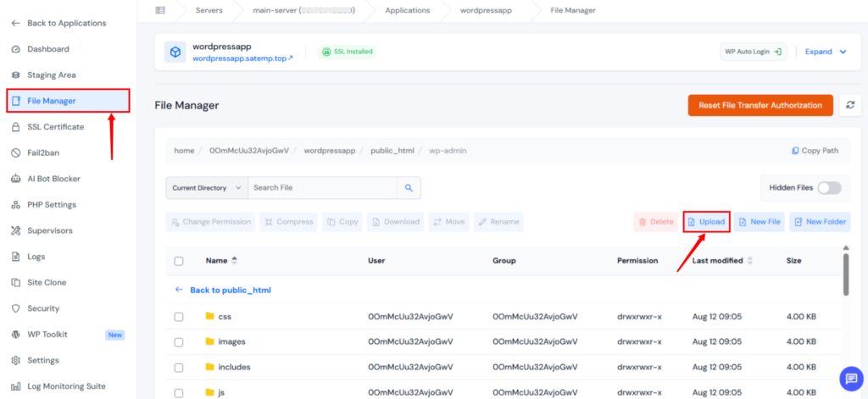Sort files by Last modified column
Image resolution: width=868 pixels, height=399 pixels.
(x=722, y=261)
